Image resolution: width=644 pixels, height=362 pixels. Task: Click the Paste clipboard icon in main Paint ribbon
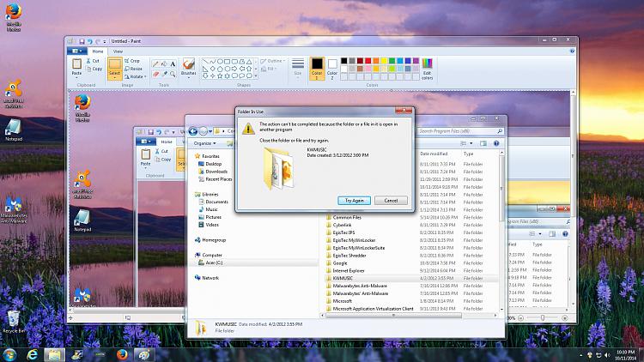[76, 63]
